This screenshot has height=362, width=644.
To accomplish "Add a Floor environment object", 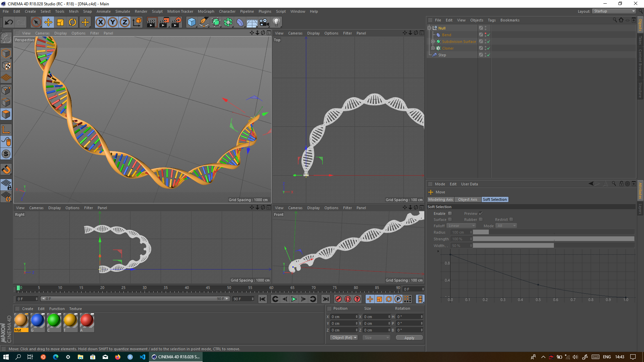I will pos(252,22).
